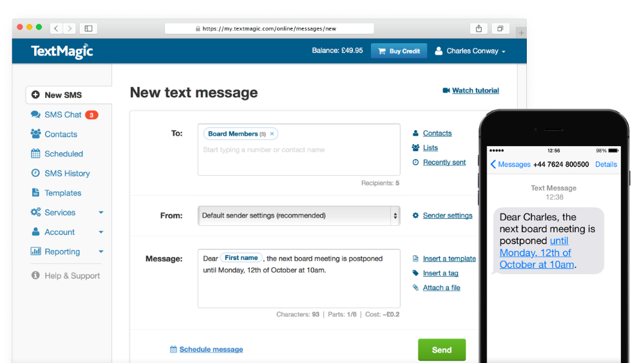644x363 pixels.
Task: Click the Templates document icon in sidebar
Action: click(x=35, y=192)
